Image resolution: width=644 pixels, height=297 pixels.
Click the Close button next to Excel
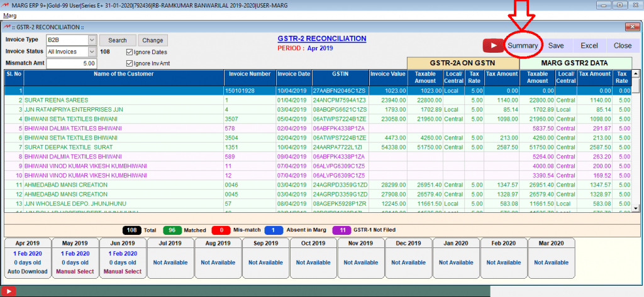pos(623,46)
